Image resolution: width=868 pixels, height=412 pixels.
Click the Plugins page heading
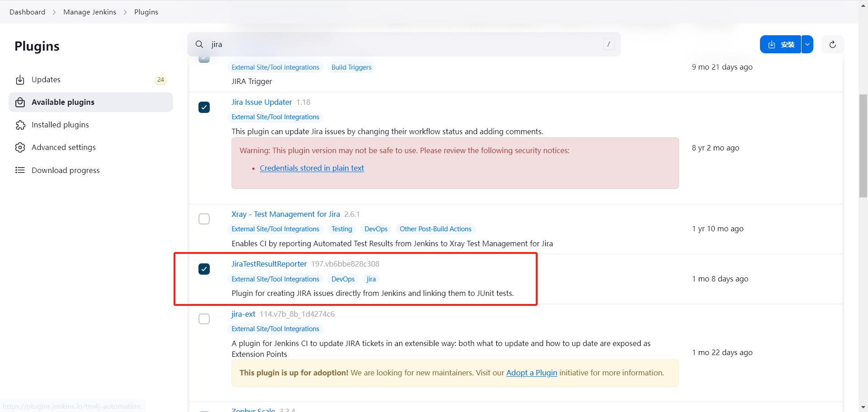tap(37, 46)
